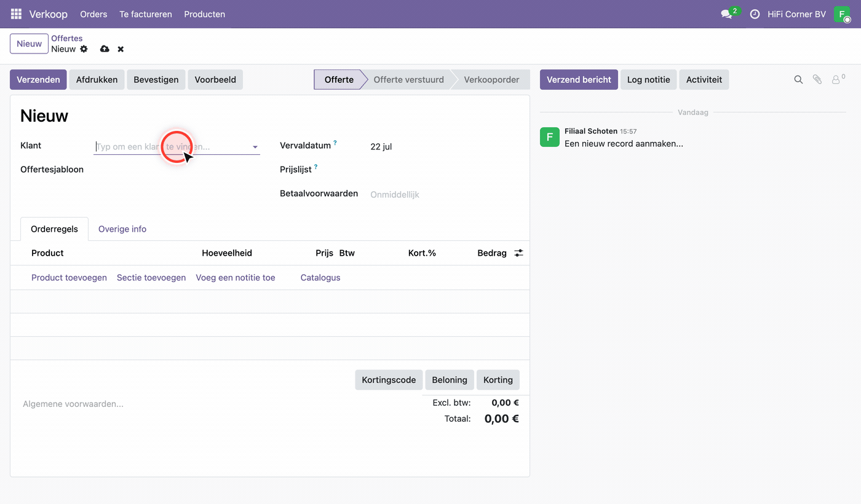The height and width of the screenshot is (504, 861).
Task: Open the Catalogus link
Action: coord(320,278)
